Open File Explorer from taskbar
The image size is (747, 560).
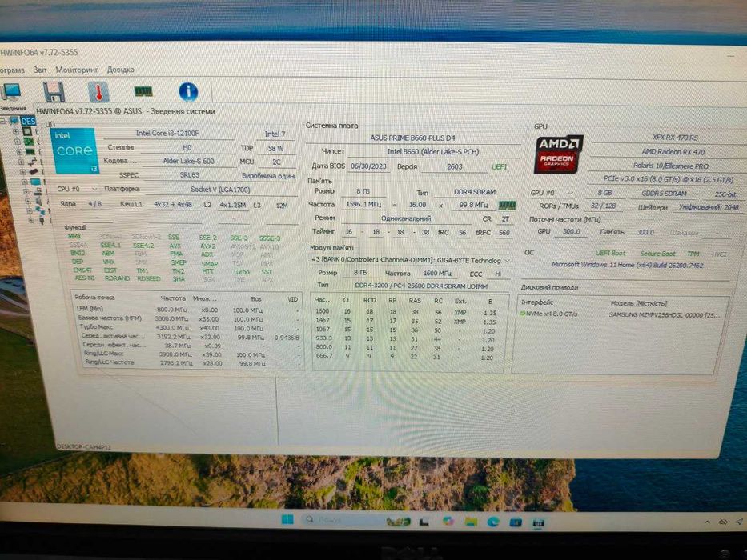point(471,522)
